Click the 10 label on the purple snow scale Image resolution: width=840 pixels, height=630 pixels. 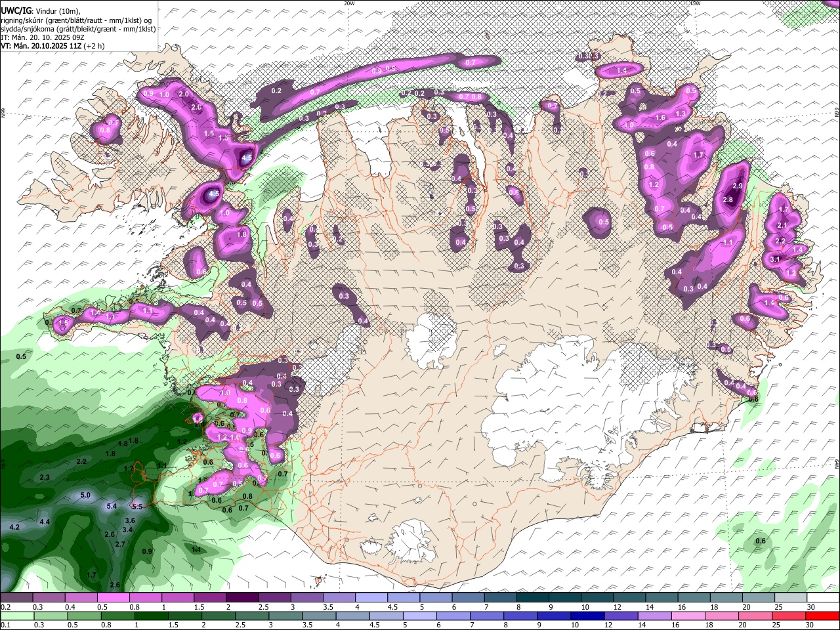[x=585, y=607]
